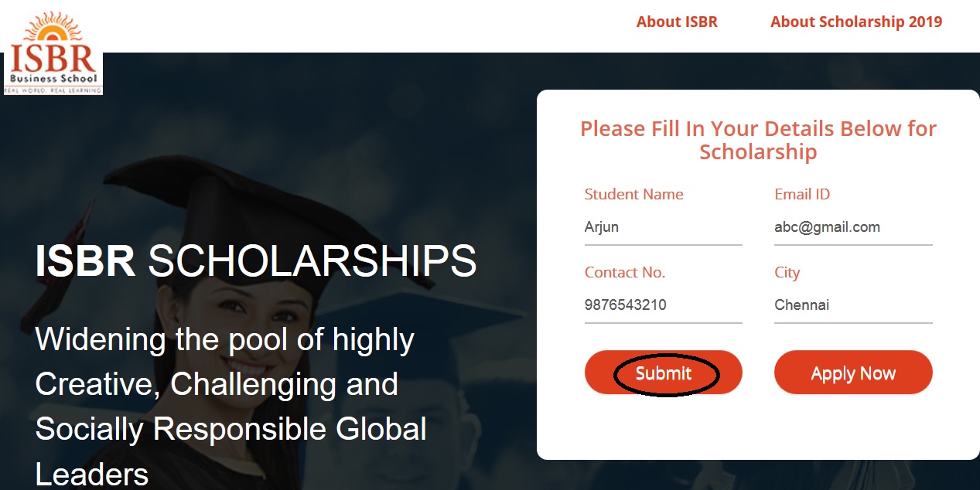Click the ISBR Business School logo
This screenshot has height=490, width=980.
53,51
